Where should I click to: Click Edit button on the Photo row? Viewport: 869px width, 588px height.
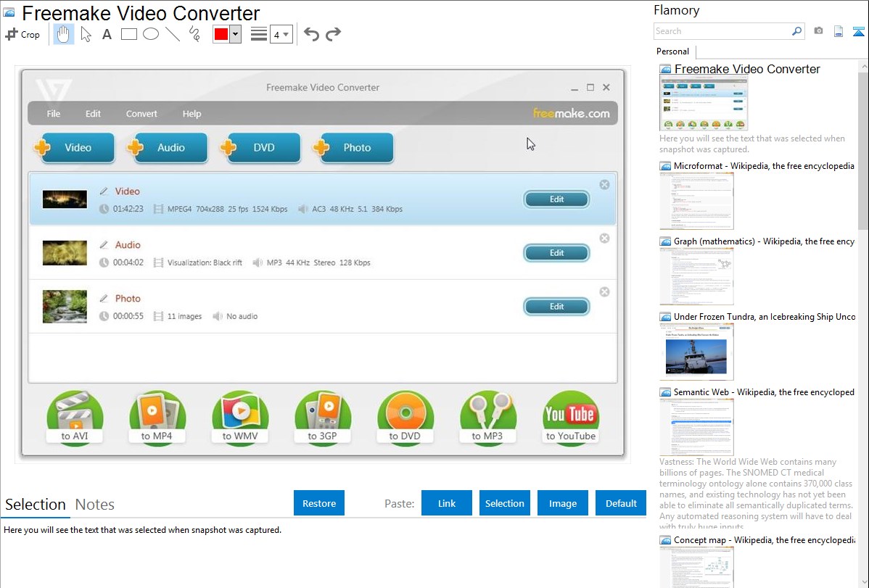pos(556,307)
